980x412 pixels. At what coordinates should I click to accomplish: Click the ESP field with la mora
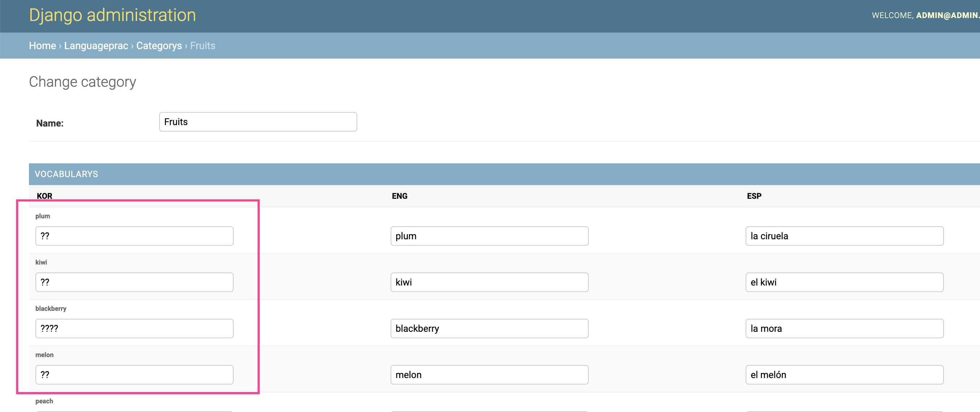844,329
